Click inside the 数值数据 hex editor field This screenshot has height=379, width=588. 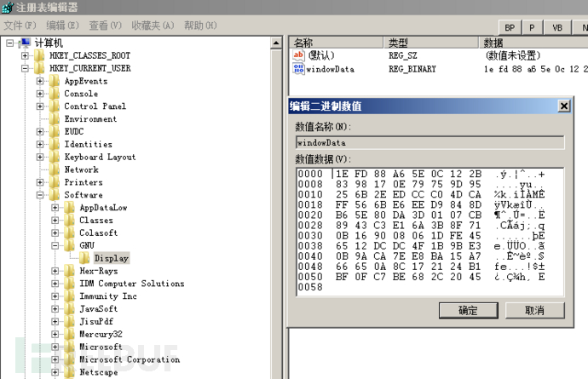[x=426, y=230]
